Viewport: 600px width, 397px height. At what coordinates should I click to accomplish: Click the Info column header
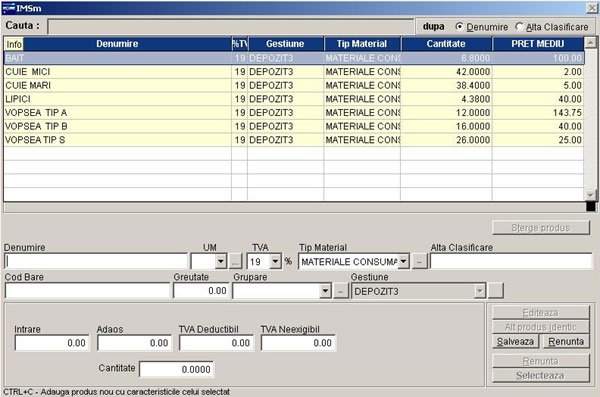point(14,44)
